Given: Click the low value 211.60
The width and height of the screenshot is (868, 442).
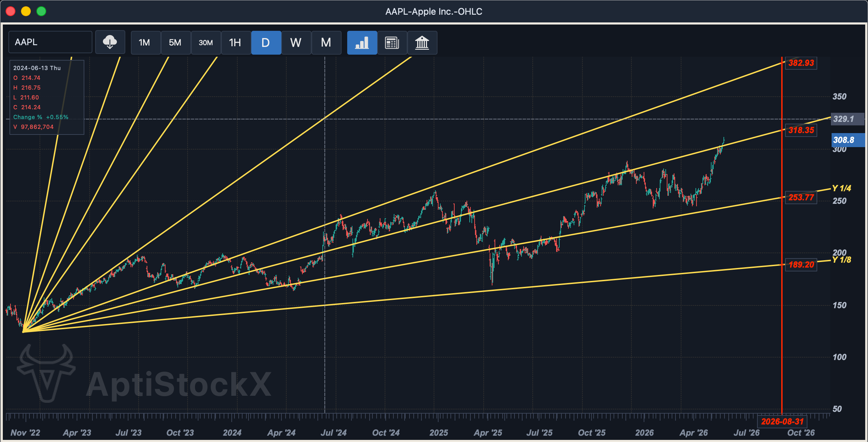Looking at the screenshot, I should (29, 97).
